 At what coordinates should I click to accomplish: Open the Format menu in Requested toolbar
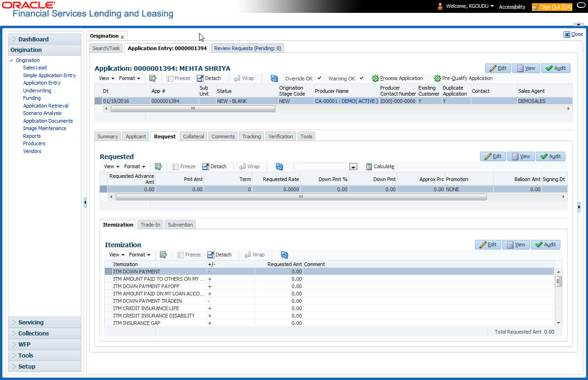click(135, 166)
